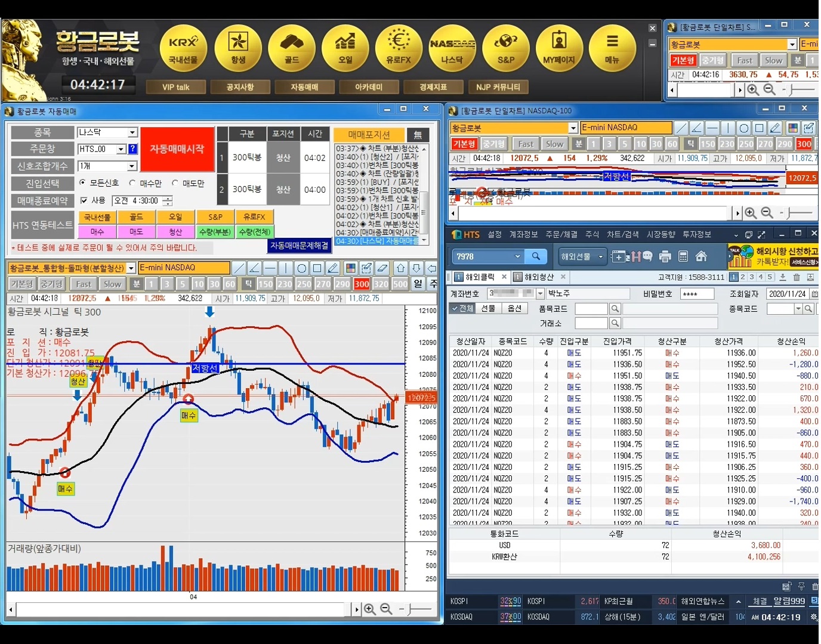
Task: Toggle the 옵션 filter in HTS
Action: click(x=514, y=308)
